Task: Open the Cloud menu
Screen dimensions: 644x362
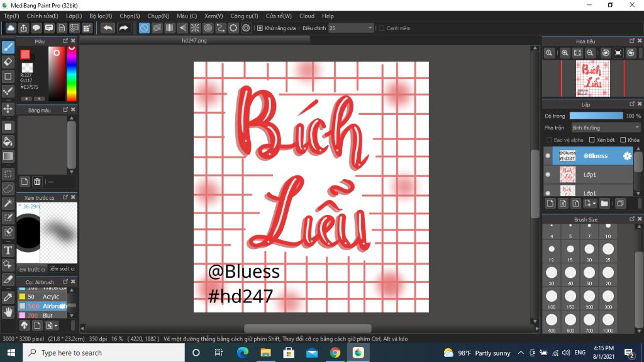Action: click(x=307, y=16)
